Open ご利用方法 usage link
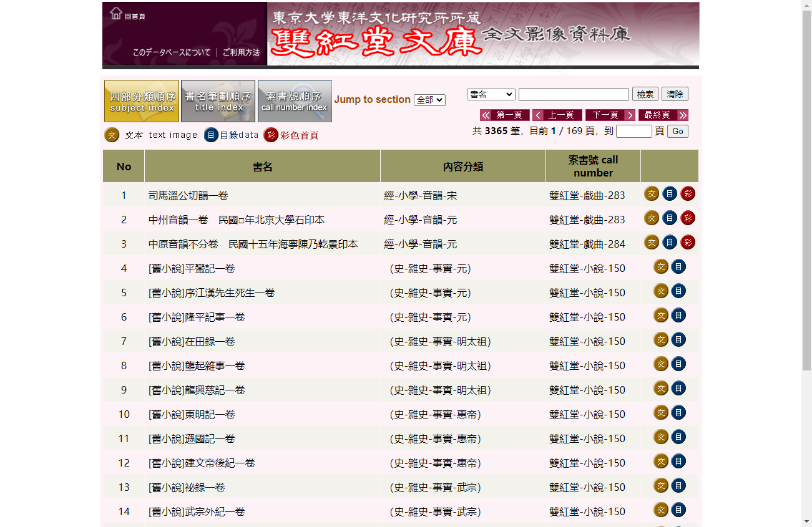The width and height of the screenshot is (812, 527). click(x=241, y=53)
